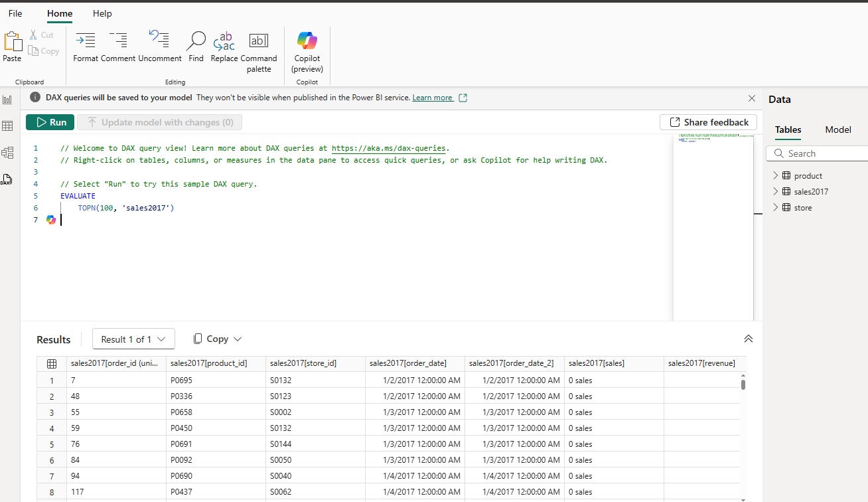Open the Result 1 of 1 dropdown
The width and height of the screenshot is (868, 502).
pos(133,339)
